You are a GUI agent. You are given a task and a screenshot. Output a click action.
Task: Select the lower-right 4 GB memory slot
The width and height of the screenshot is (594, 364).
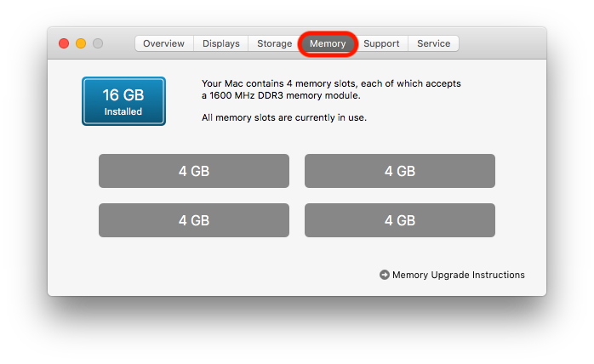tap(400, 220)
